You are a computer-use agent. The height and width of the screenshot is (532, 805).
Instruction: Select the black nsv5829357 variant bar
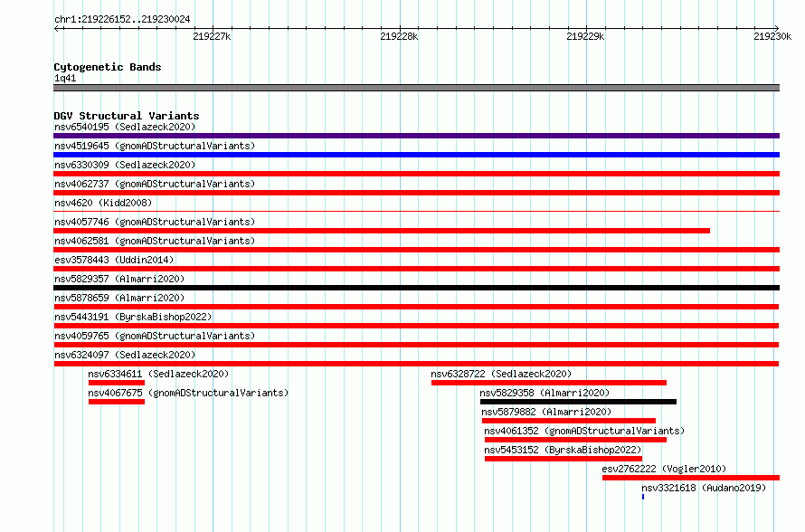point(416,288)
